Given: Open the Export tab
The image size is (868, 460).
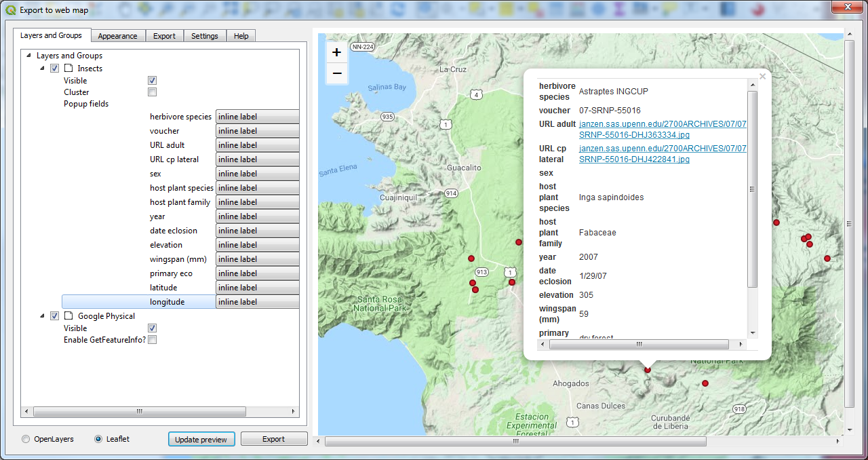Looking at the screenshot, I should pos(164,36).
